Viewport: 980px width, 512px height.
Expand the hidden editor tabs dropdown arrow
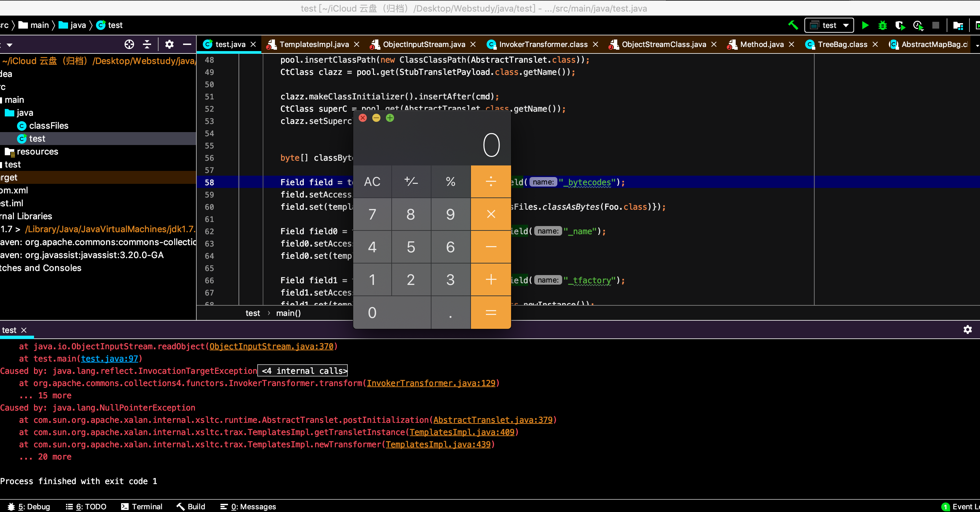pos(977,45)
